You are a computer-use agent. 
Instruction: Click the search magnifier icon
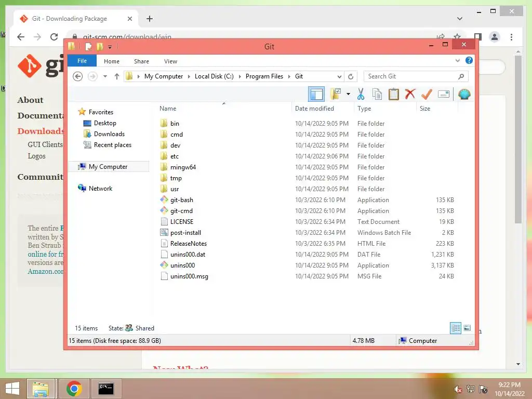461,76
